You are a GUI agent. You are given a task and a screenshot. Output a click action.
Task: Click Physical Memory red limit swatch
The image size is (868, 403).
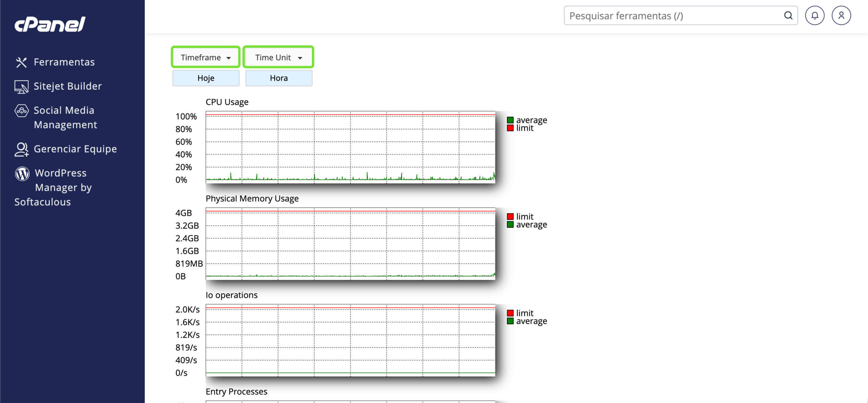point(510,216)
